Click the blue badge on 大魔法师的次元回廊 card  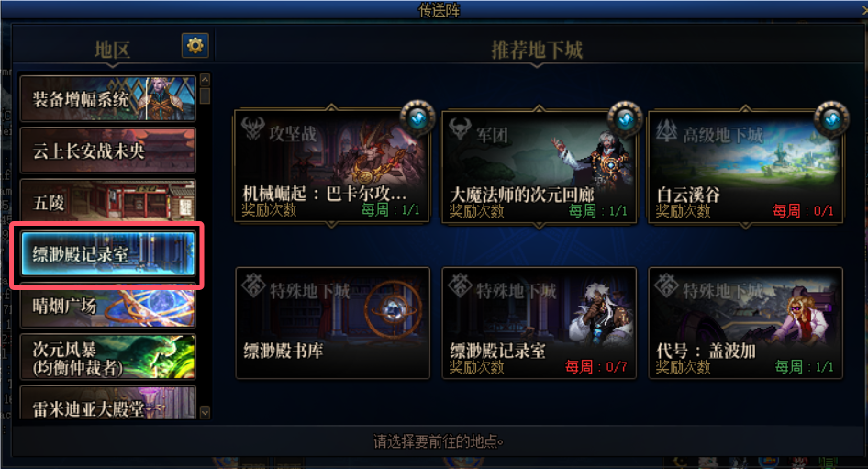point(625,118)
